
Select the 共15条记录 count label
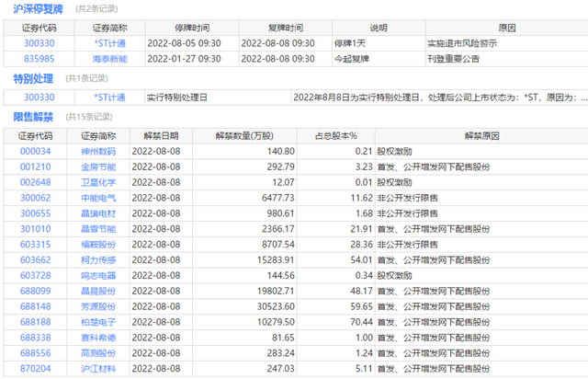click(x=89, y=117)
